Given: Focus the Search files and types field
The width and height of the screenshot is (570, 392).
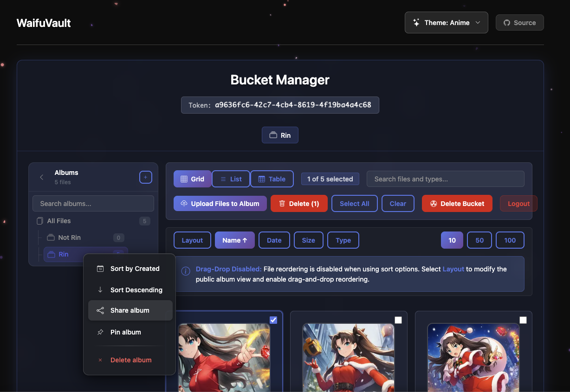Looking at the screenshot, I should point(446,179).
